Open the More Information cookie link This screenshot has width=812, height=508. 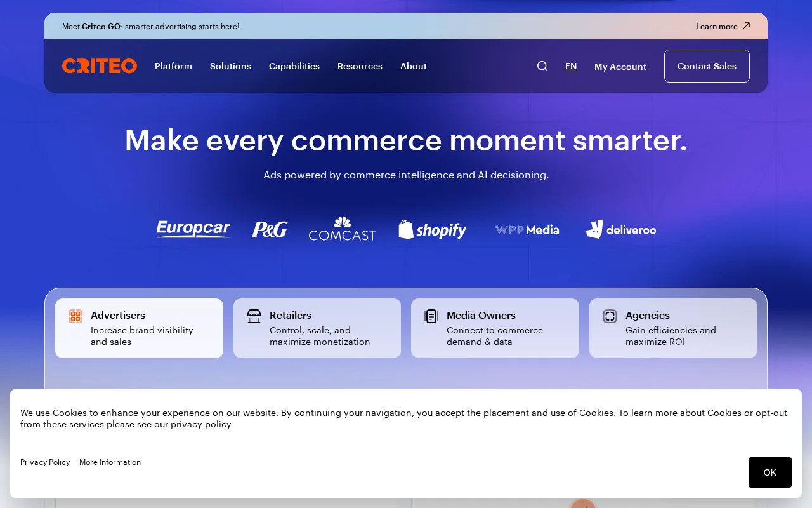tap(110, 462)
